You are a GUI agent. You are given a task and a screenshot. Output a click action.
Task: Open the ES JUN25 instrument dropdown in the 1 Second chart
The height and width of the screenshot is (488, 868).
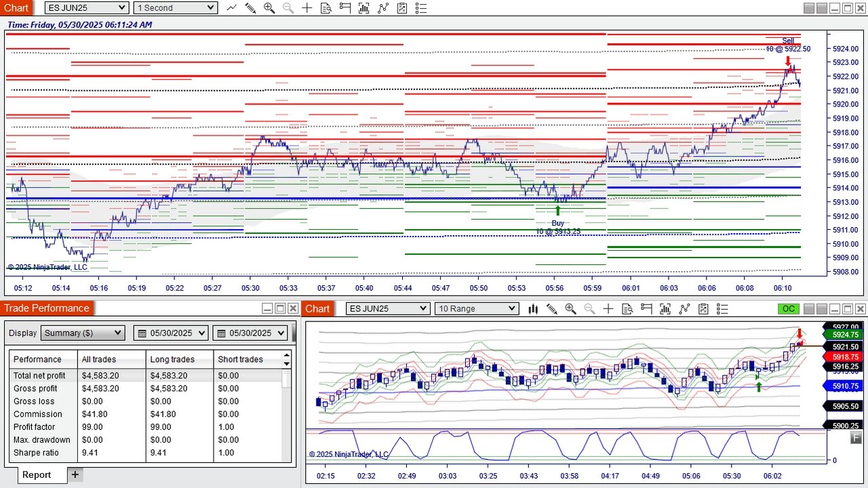pyautogui.click(x=87, y=7)
